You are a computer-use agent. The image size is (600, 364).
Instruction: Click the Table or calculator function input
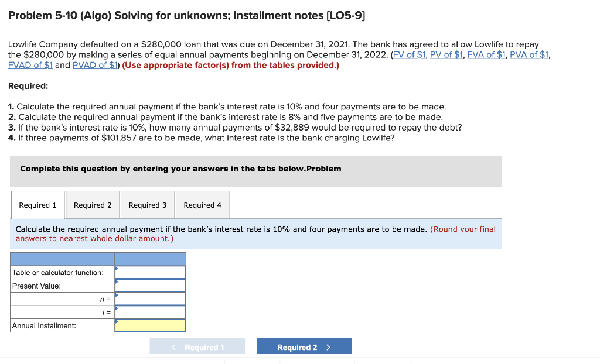pos(151,272)
